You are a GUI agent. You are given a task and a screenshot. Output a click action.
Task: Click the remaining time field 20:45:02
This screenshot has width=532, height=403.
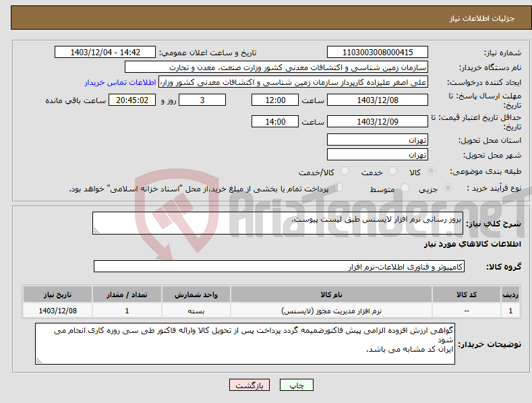pos(132,100)
